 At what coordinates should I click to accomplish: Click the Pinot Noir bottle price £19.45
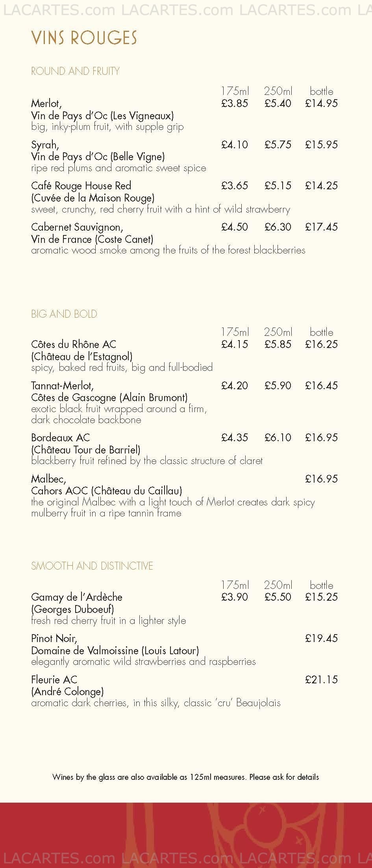pyautogui.click(x=321, y=638)
